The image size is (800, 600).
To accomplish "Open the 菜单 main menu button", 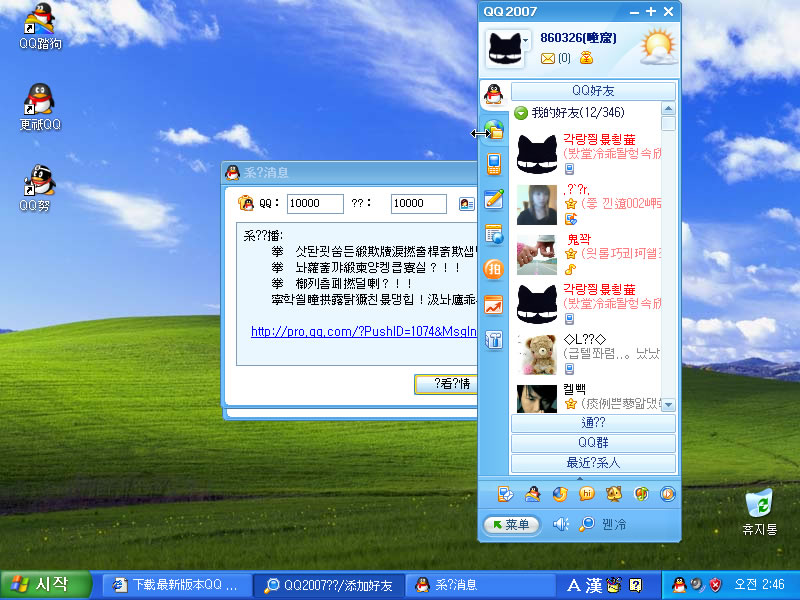I will [511, 524].
